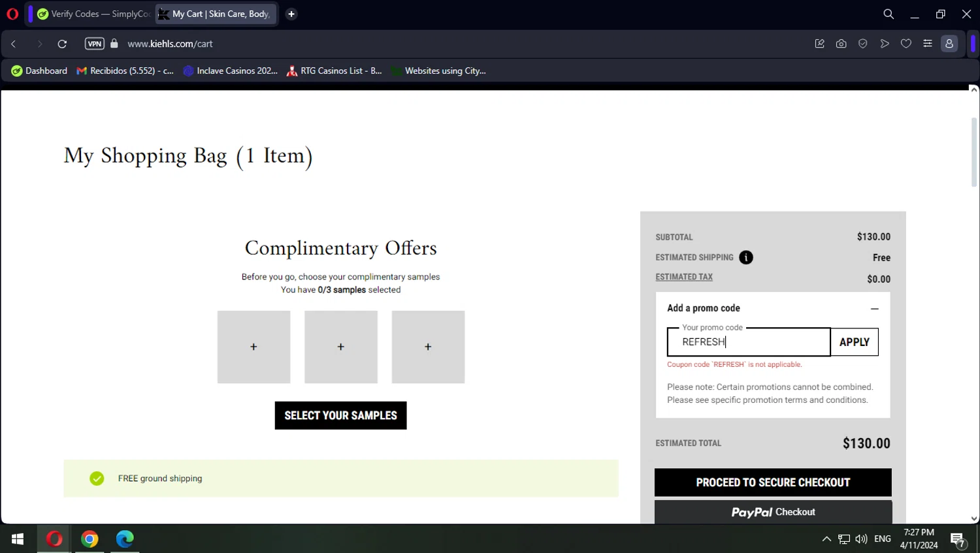This screenshot has height=553, width=980.
Task: Open the Inclave Casinos bookmark
Action: (x=230, y=71)
